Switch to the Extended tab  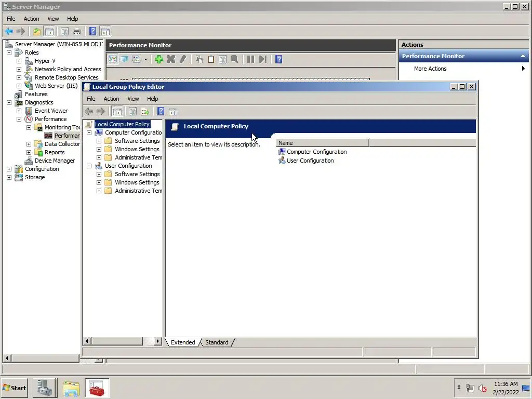coord(183,342)
